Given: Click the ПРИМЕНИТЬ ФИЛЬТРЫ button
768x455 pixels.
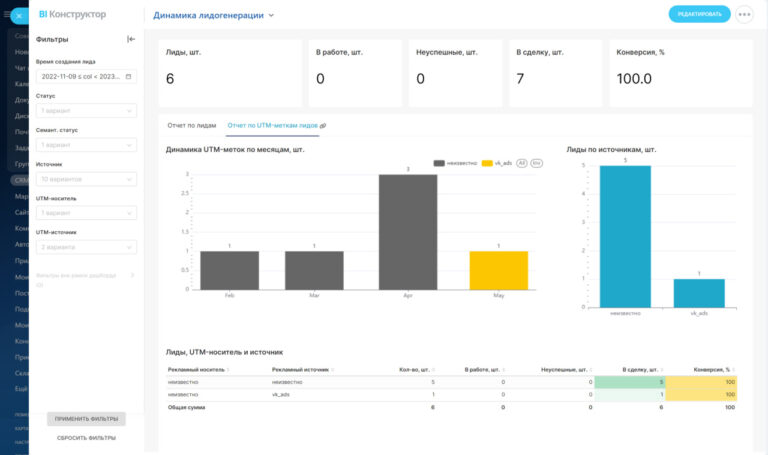Looking at the screenshot, I should (x=86, y=419).
